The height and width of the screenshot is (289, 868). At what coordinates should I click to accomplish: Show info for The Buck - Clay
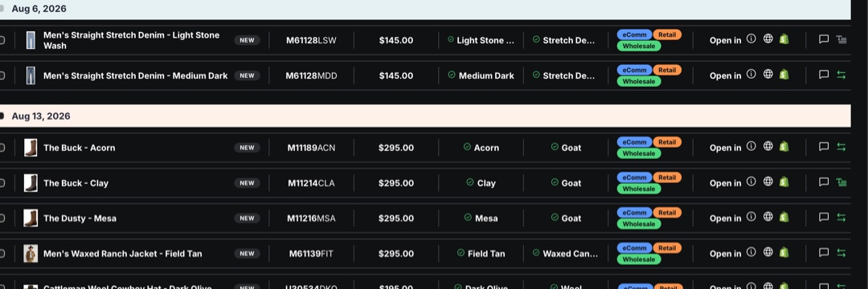coord(751,181)
